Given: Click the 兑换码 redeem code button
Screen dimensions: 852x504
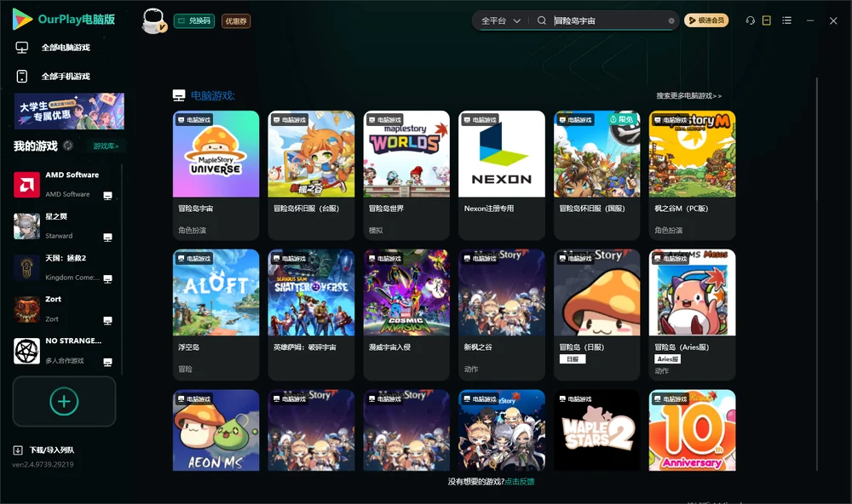Looking at the screenshot, I should click(194, 21).
